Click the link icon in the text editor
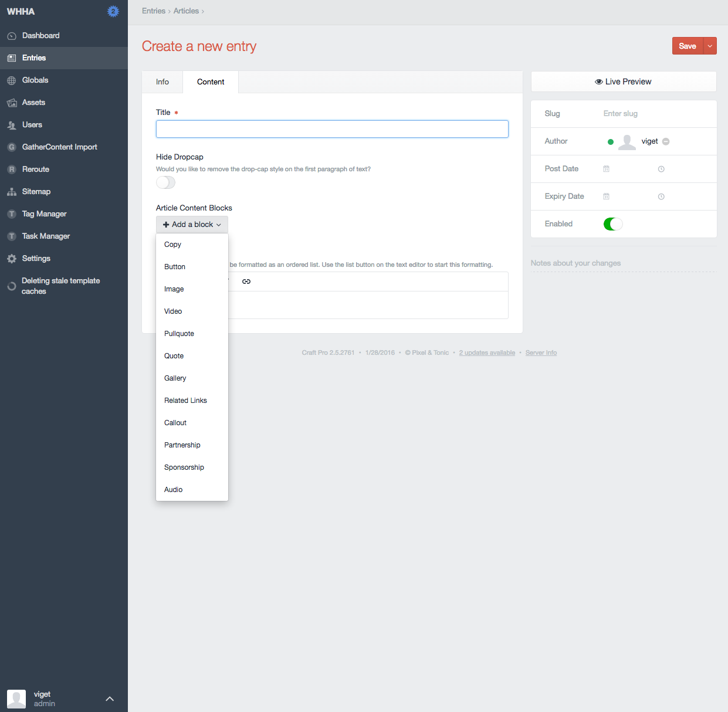 [246, 282]
